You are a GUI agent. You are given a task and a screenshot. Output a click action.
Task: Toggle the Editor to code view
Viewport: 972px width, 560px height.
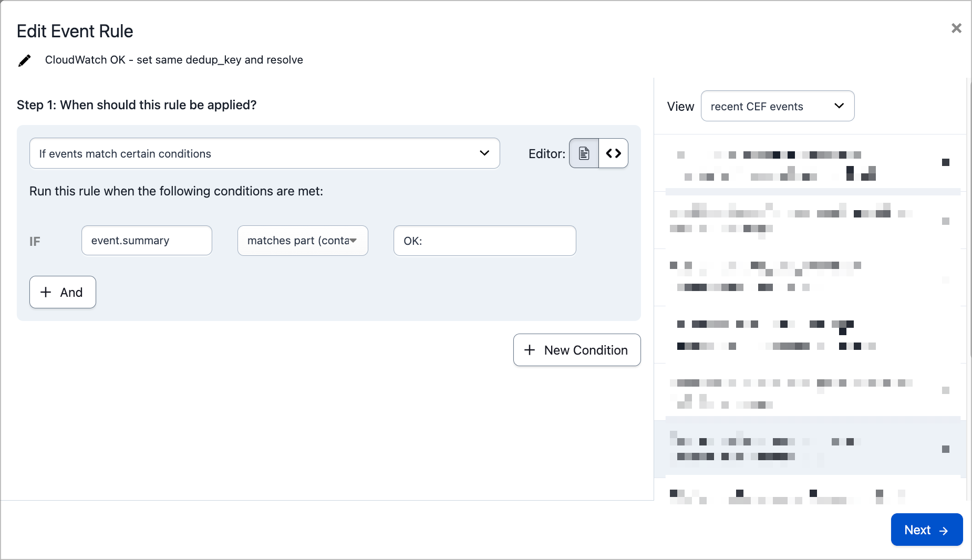point(613,153)
